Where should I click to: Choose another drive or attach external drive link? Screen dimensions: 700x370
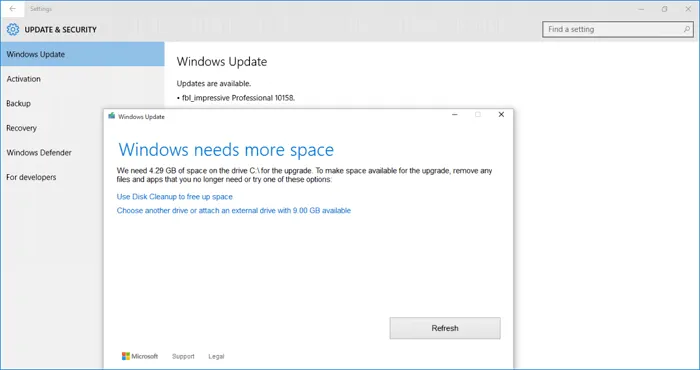tap(233, 210)
